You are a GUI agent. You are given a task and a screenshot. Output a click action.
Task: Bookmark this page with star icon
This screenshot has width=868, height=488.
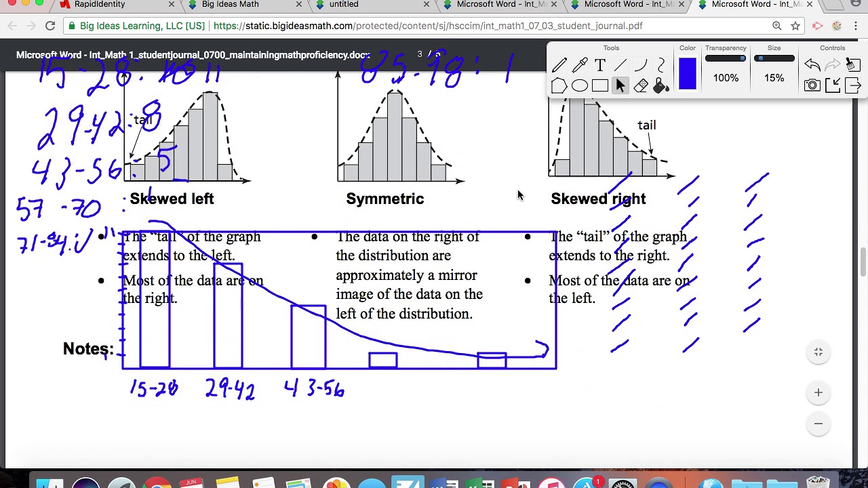[795, 26]
